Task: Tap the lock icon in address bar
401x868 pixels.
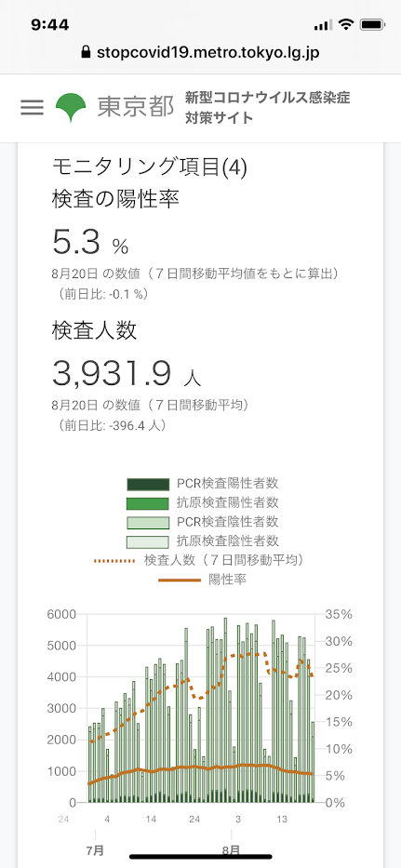Action: (86, 53)
